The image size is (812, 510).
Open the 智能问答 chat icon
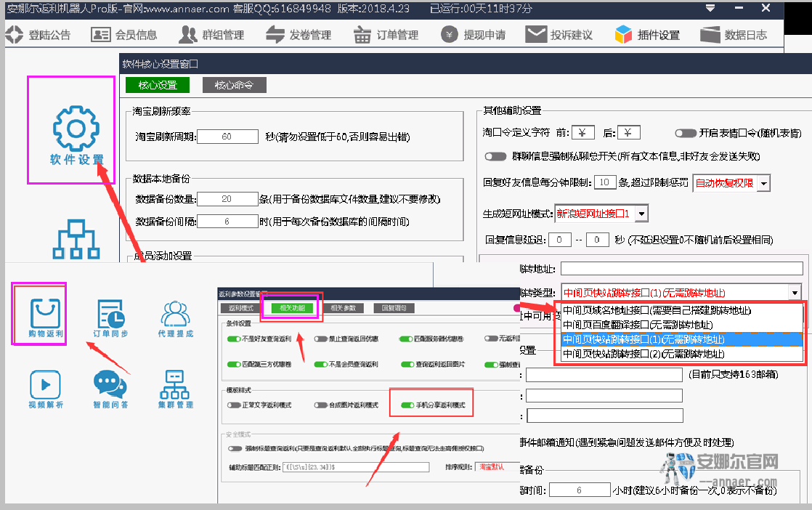point(110,389)
